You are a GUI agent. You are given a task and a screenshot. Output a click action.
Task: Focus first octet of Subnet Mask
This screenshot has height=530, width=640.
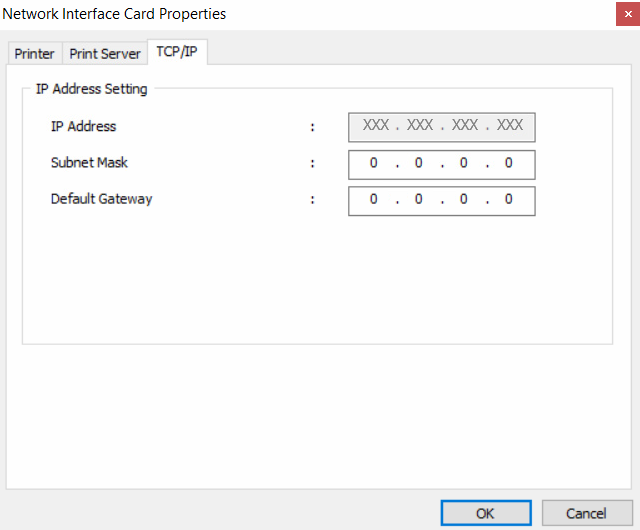click(374, 163)
